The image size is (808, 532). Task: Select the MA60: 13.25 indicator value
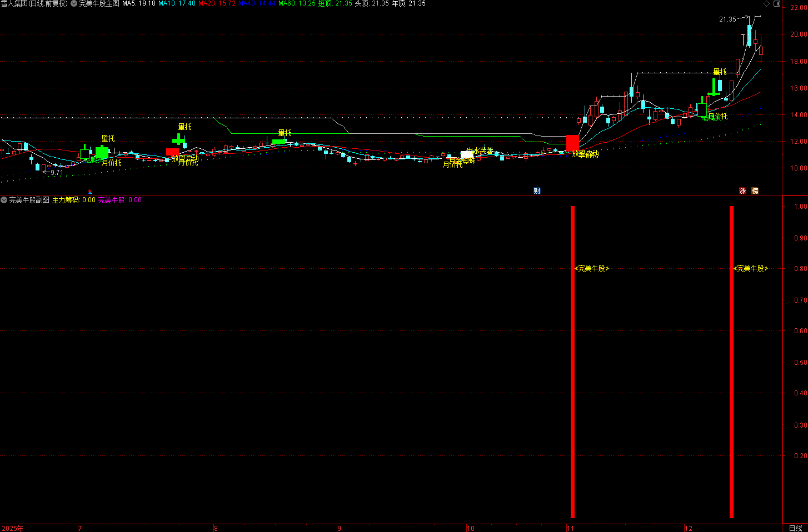[x=297, y=3]
